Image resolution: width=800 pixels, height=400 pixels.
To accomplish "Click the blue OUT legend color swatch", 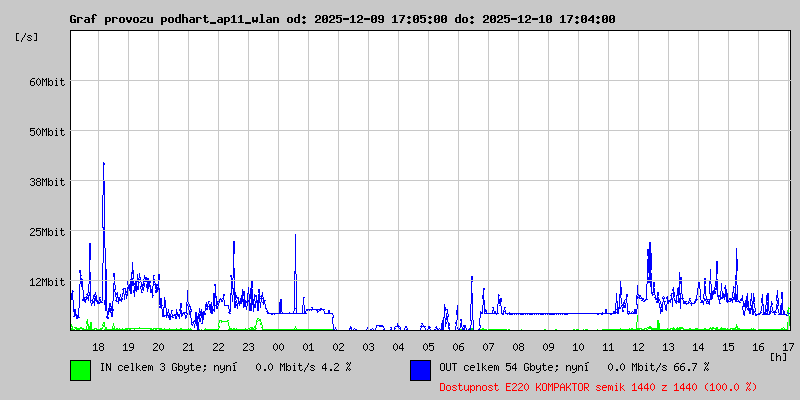I will (420, 370).
